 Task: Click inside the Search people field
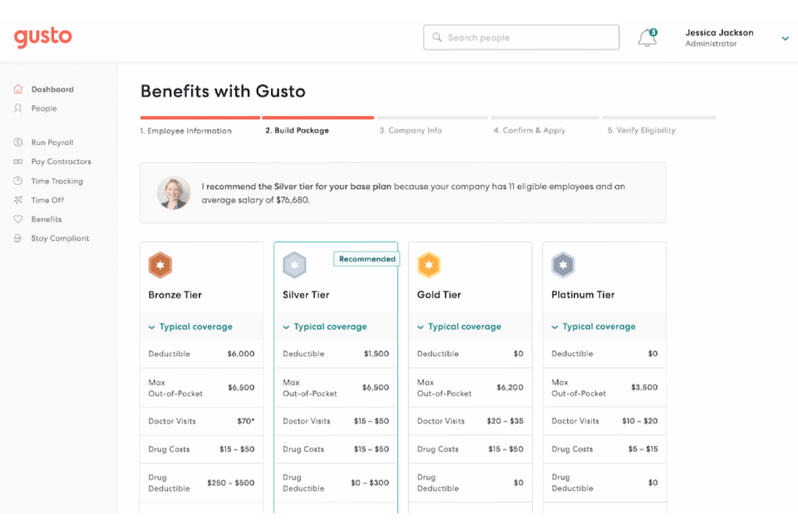[x=521, y=37]
